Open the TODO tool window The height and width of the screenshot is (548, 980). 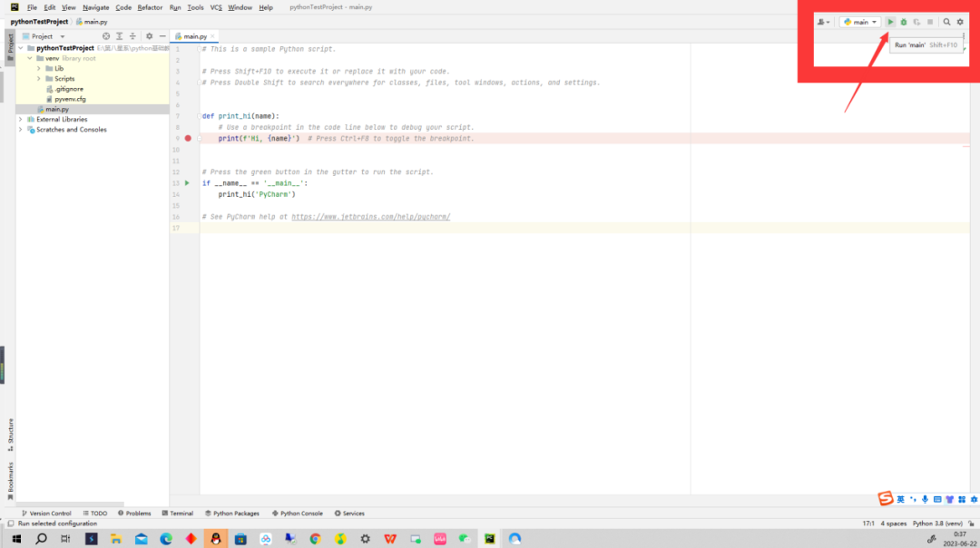pos(95,513)
